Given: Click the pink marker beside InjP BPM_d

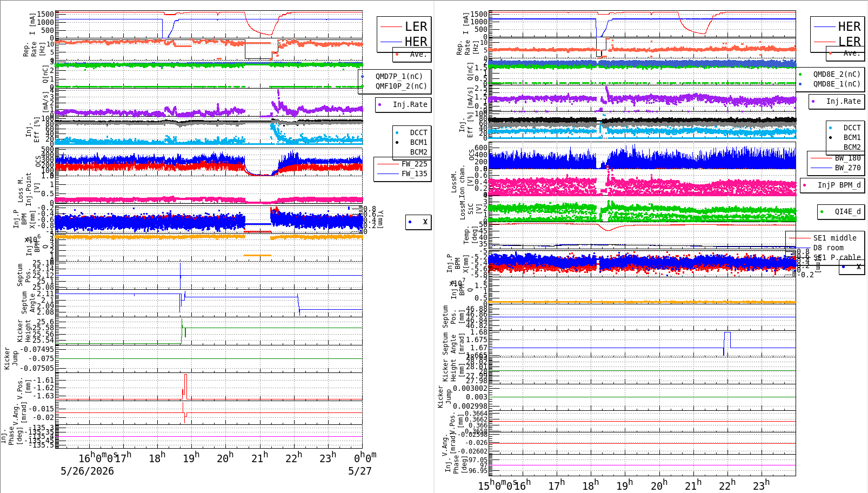Looking at the screenshot, I should click(805, 185).
